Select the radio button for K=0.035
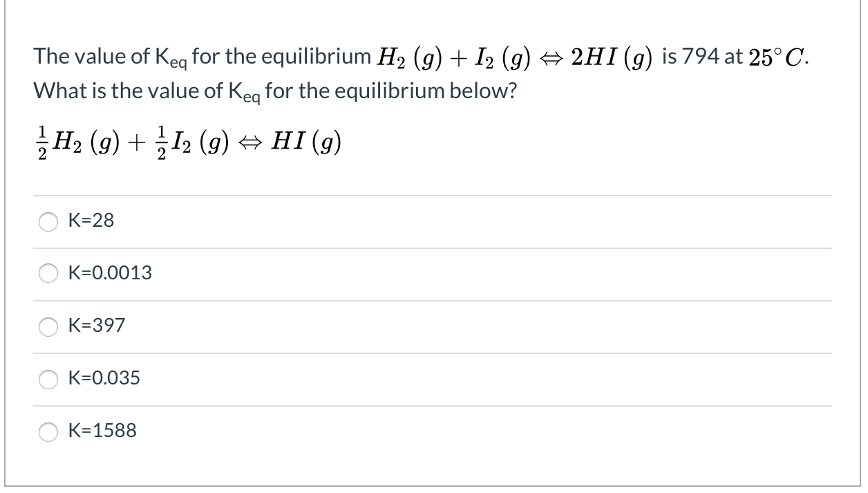This screenshot has width=868, height=493. tap(48, 379)
